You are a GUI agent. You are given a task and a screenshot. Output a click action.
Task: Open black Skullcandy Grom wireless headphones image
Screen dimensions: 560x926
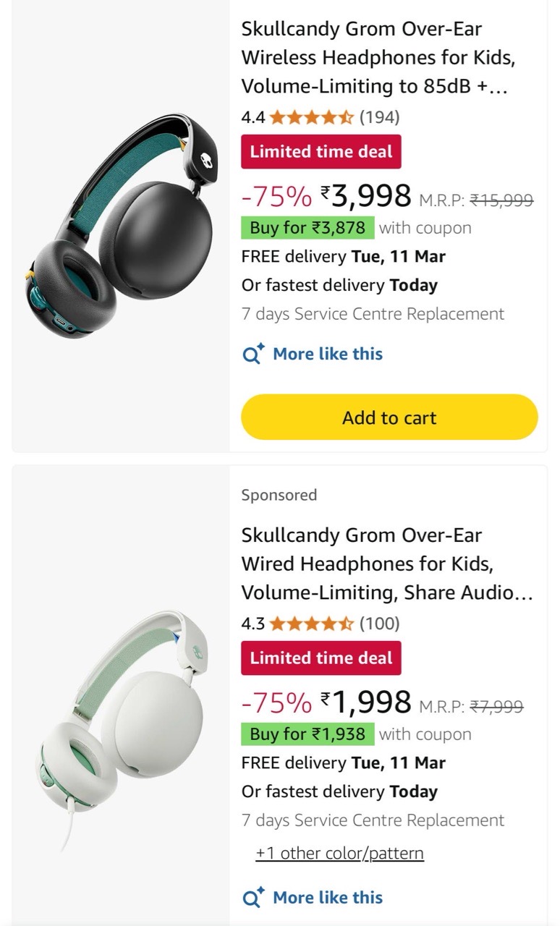[x=121, y=224]
